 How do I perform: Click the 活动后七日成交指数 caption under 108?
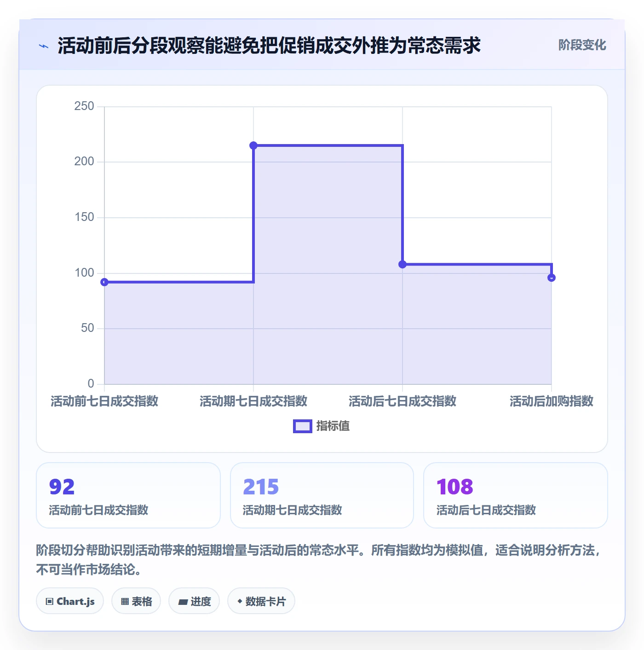click(x=486, y=510)
